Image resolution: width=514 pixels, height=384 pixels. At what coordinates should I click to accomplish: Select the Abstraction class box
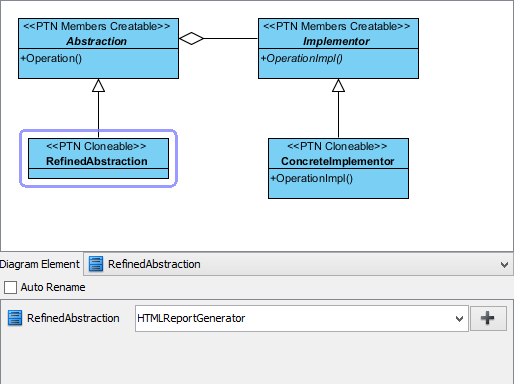(98, 49)
